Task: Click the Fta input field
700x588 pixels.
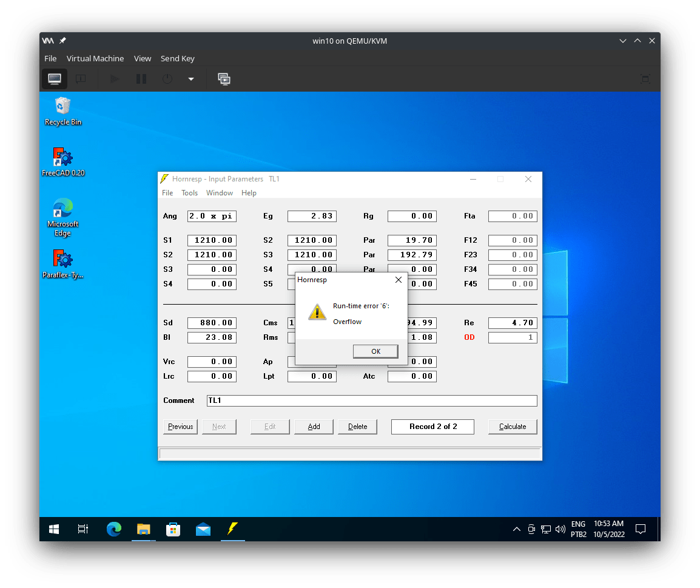Action: (513, 216)
